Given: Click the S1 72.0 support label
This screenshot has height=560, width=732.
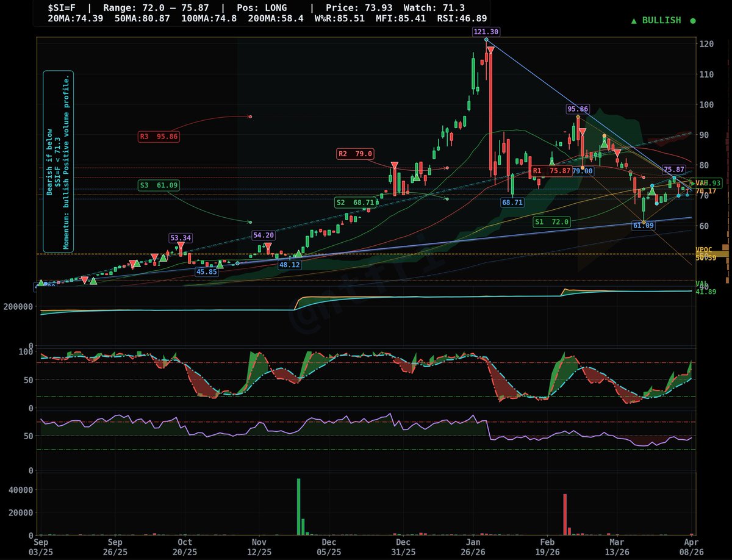Looking at the screenshot, I should pyautogui.click(x=550, y=222).
